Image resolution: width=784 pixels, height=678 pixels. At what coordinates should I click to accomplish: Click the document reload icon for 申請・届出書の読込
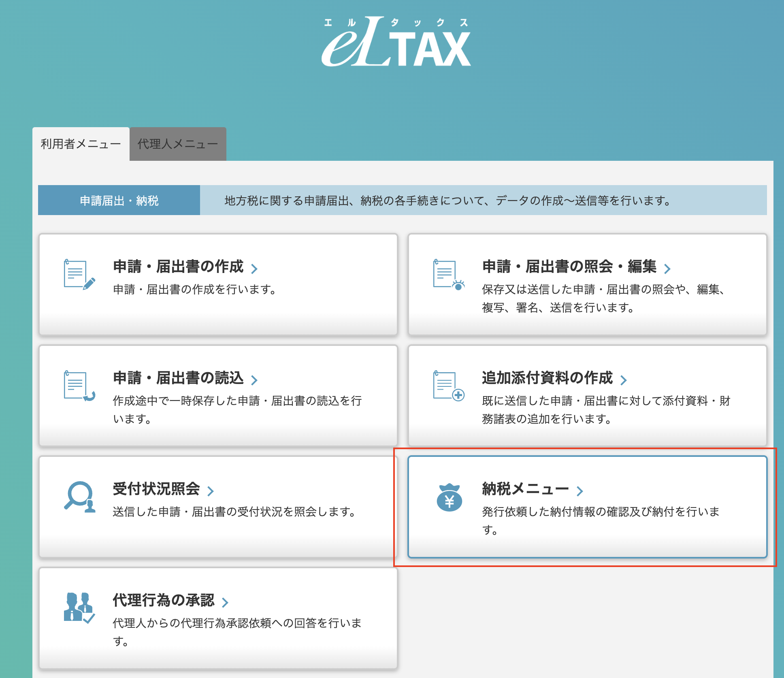[x=79, y=386]
